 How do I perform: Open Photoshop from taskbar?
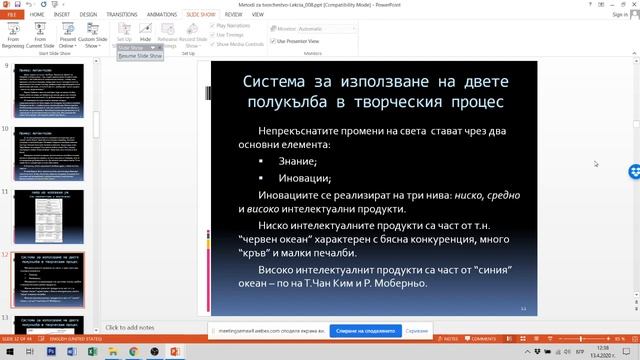[x=51, y=351]
